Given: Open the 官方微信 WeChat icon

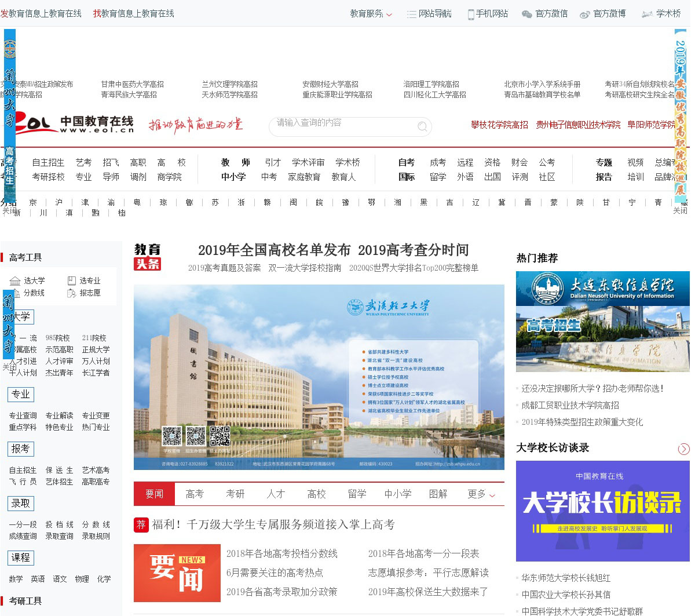Looking at the screenshot, I should pyautogui.click(x=527, y=14).
